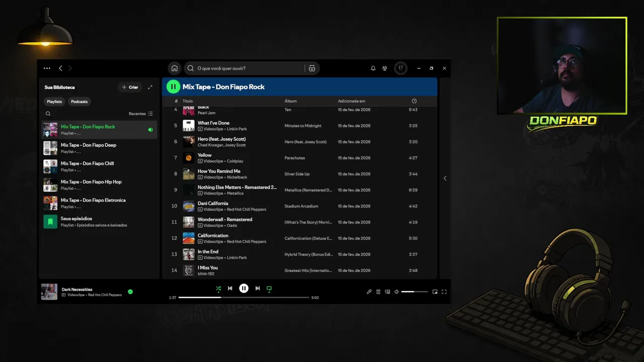The height and width of the screenshot is (362, 644).
Task: Go forward with the right arrow
Action: pos(70,68)
